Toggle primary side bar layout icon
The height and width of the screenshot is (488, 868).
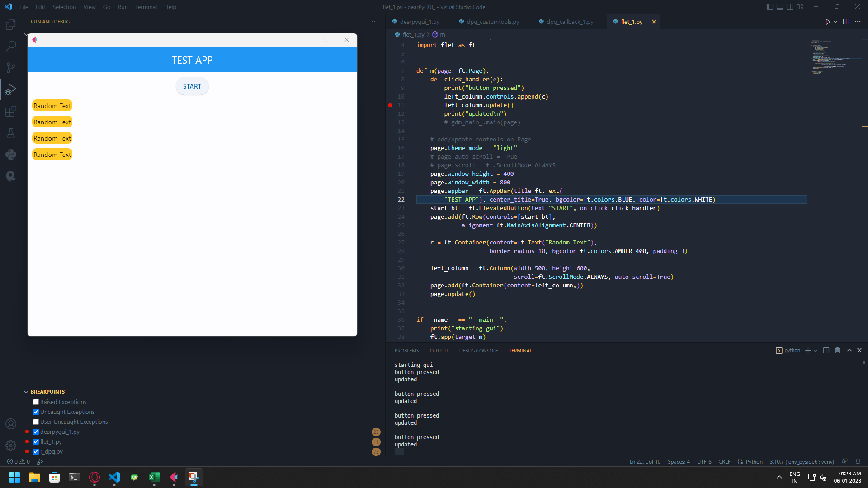(x=770, y=7)
